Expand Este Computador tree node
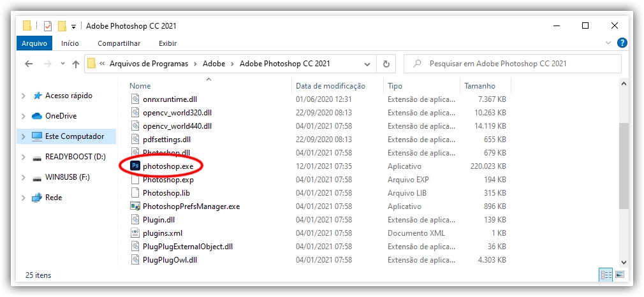Viewport: 644px width, 297px height. click(x=24, y=136)
